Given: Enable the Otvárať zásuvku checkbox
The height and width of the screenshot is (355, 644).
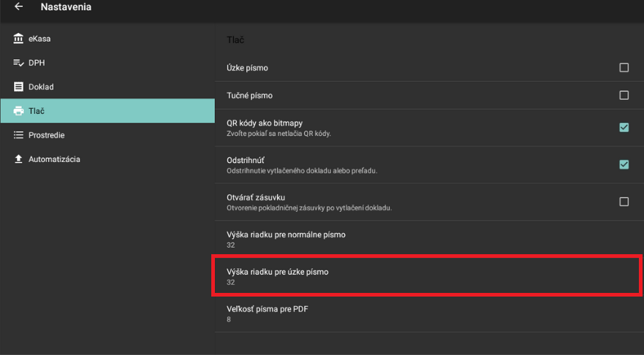Looking at the screenshot, I should tap(624, 202).
